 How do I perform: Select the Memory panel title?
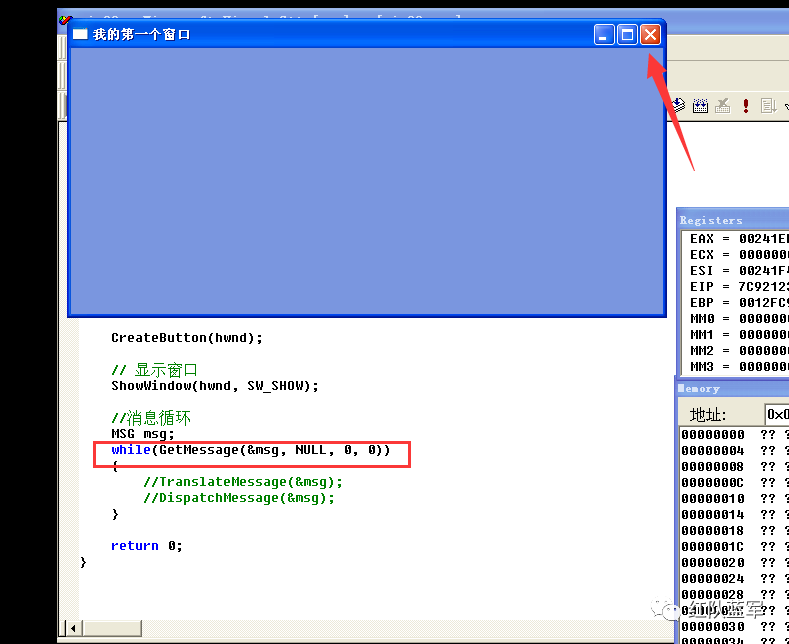point(698,388)
